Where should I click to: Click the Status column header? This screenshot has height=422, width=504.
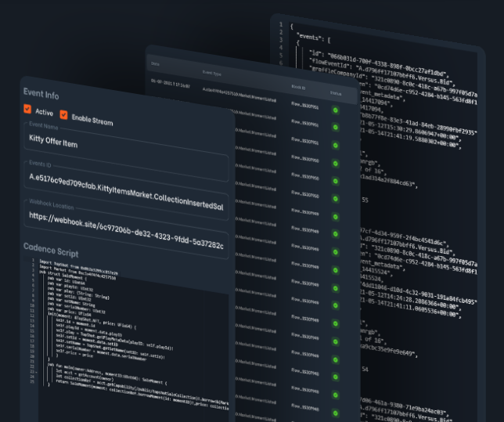tap(336, 93)
